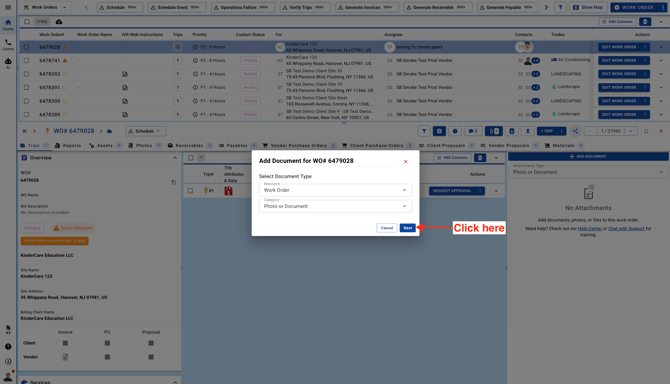
Task: Switch to the Photos tab
Action: [144, 146]
